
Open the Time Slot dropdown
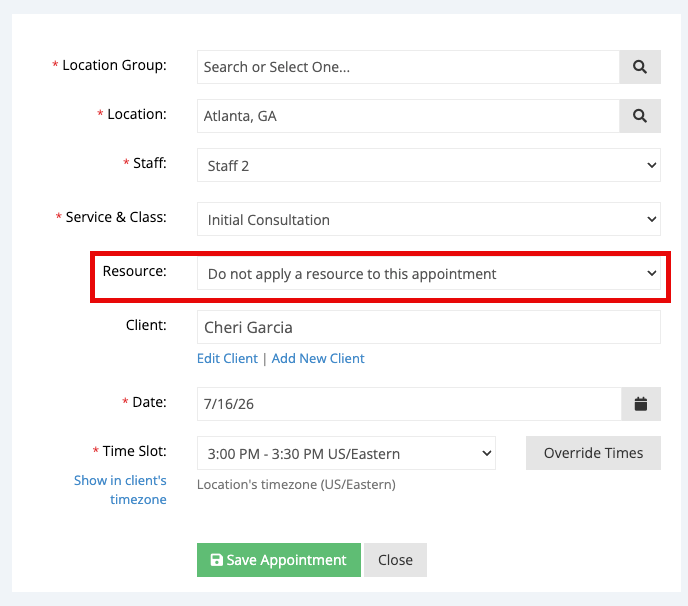click(346, 453)
